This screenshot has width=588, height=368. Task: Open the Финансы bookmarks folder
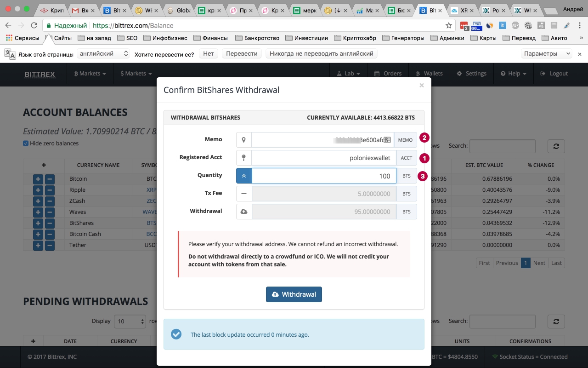pos(210,38)
